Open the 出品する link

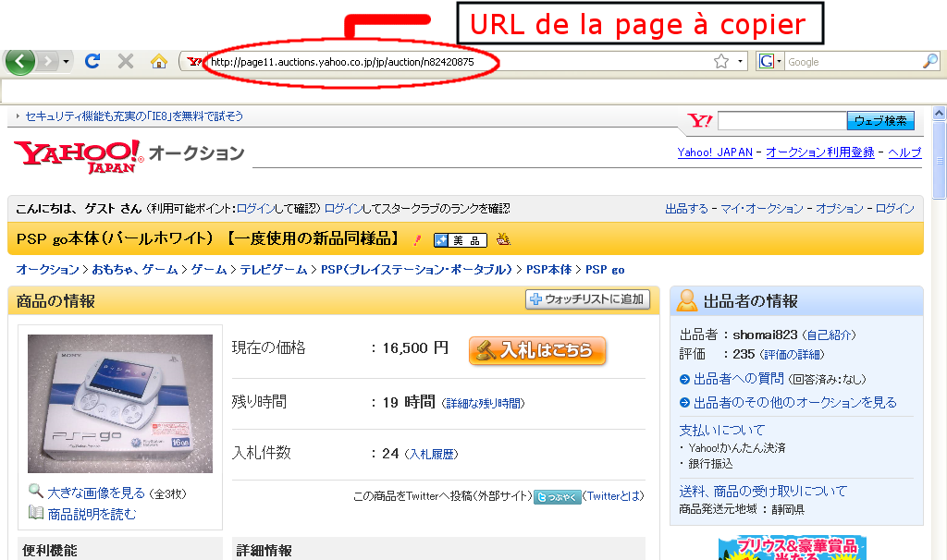pos(687,208)
